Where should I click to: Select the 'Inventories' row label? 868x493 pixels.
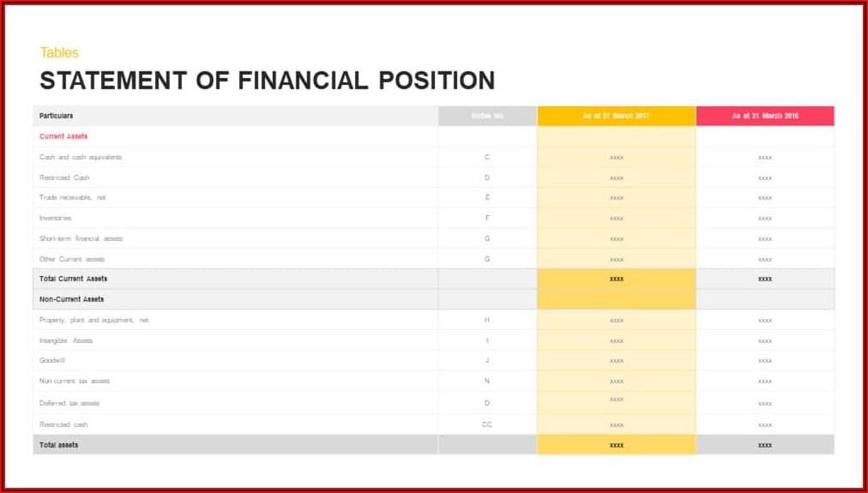click(55, 218)
